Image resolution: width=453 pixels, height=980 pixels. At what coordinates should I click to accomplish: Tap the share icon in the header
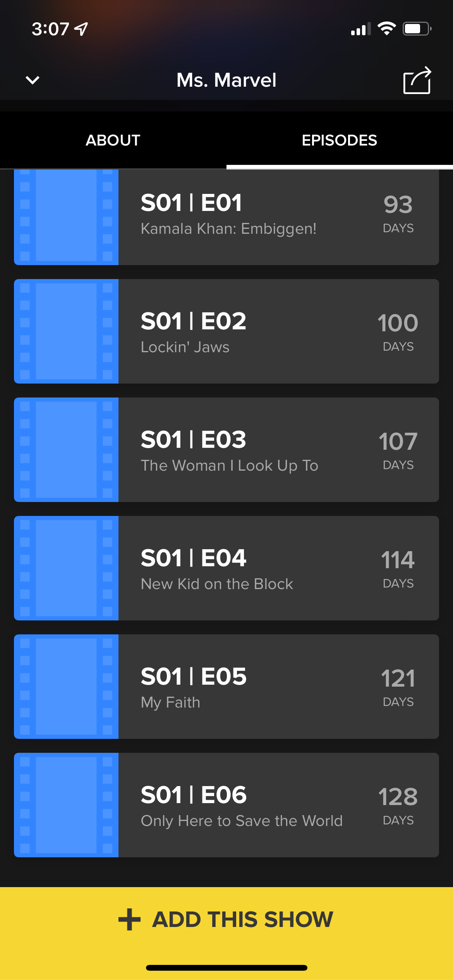[x=417, y=81]
